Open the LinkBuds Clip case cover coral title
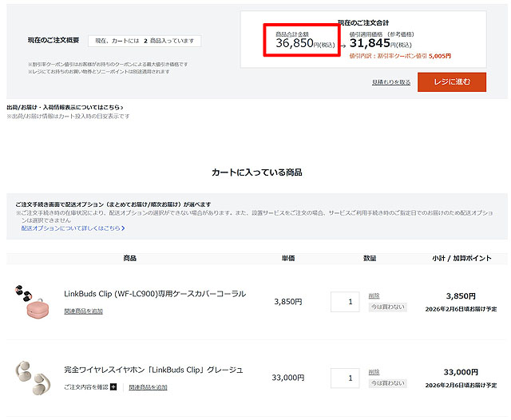 154,294
